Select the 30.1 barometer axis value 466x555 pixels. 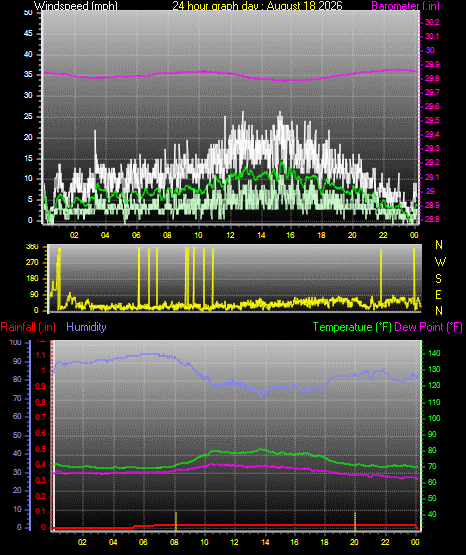[432, 36]
